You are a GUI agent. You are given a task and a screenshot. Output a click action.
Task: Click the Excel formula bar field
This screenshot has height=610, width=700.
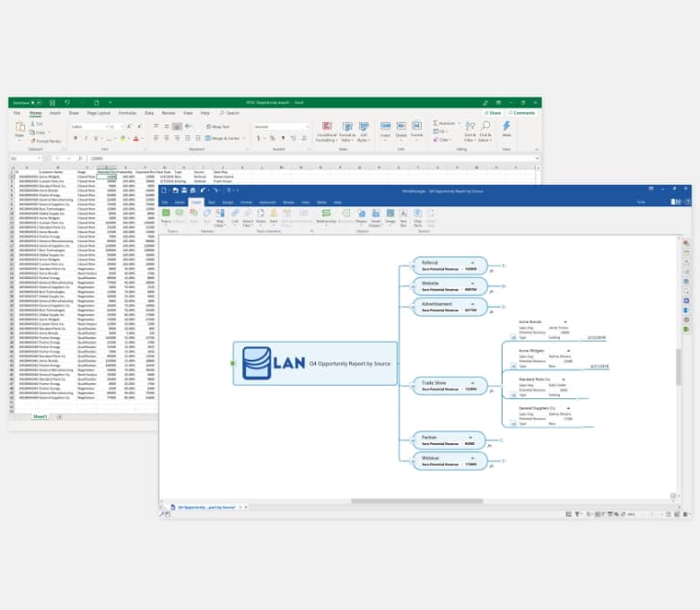click(x=312, y=159)
